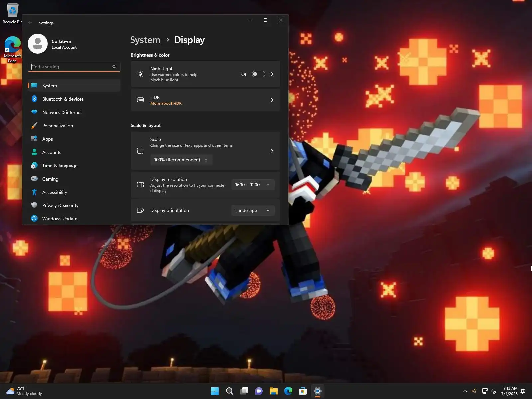
Task: Click the Night light sun icon
Action: 140,74
